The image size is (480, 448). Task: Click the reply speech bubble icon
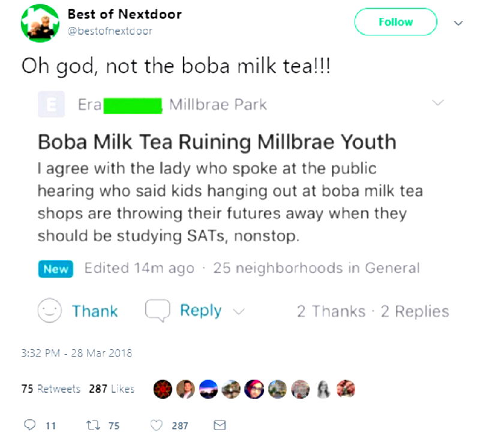(x=31, y=425)
